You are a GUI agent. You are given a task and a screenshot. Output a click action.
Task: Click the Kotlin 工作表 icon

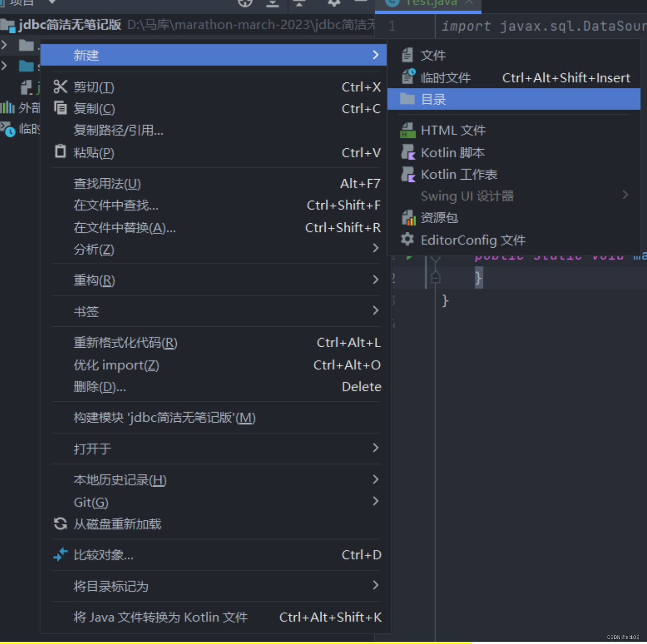408,174
